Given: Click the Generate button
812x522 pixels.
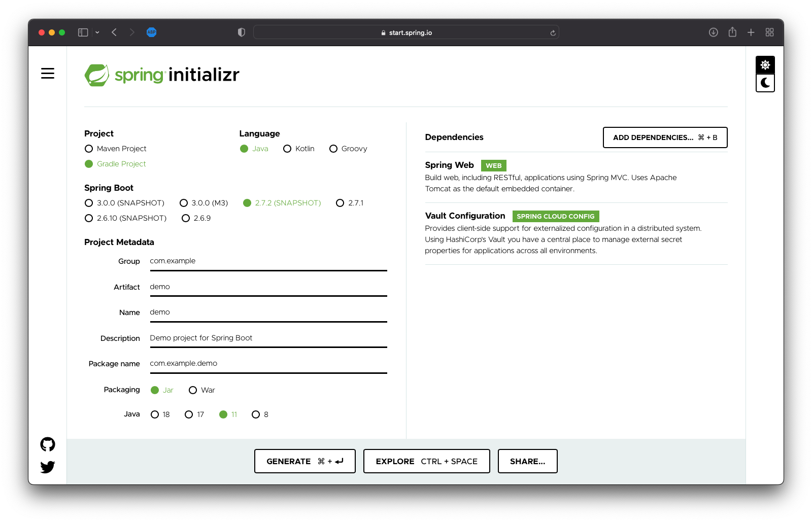Looking at the screenshot, I should point(305,461).
